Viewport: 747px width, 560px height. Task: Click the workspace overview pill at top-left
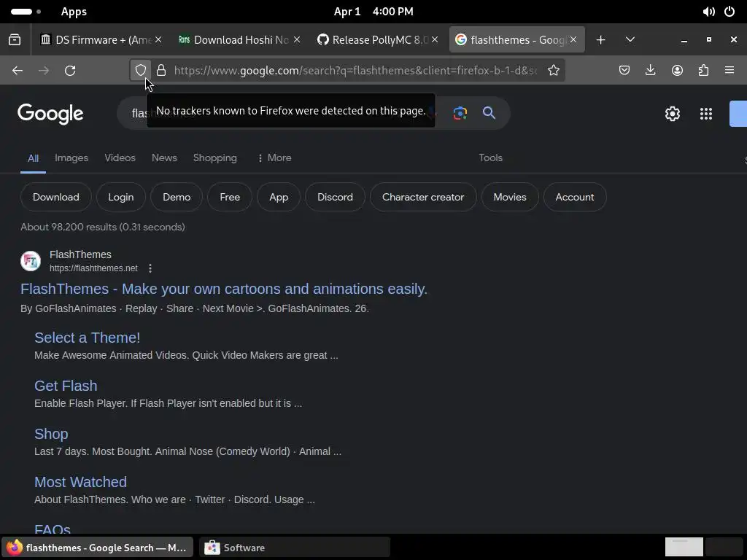21,12
